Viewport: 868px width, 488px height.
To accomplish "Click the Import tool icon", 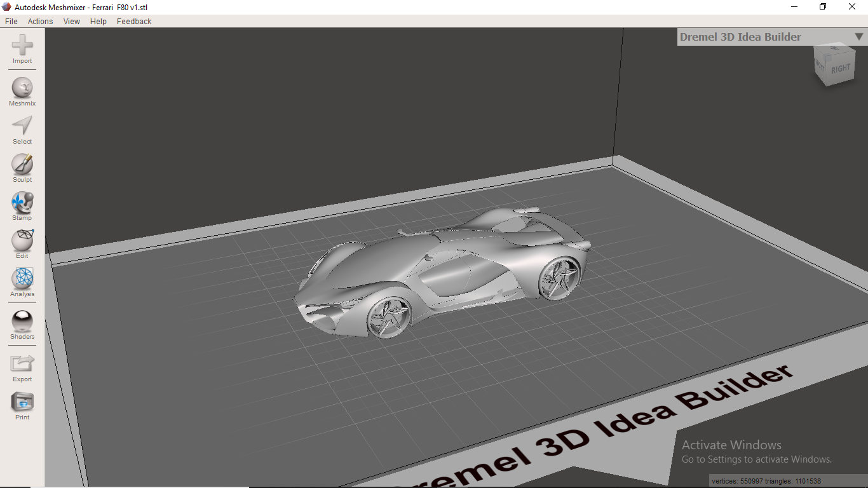I will (x=22, y=46).
